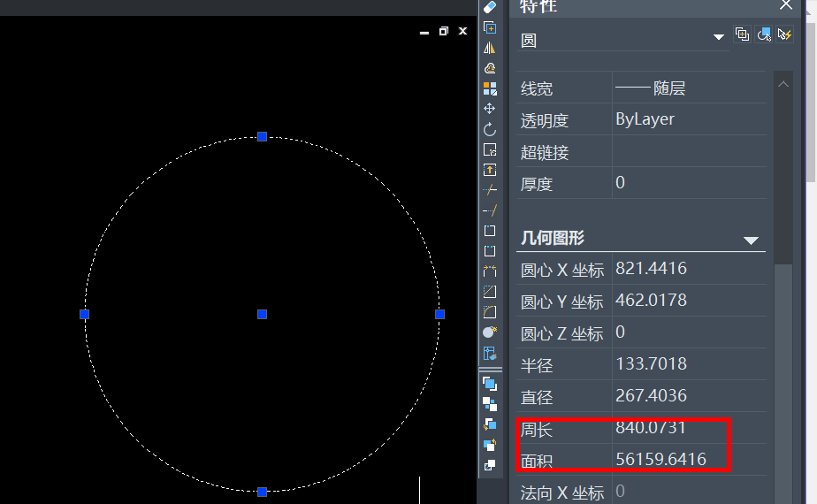This screenshot has height=504, width=817.
Task: Click the circle's top quadrant grip
Action: coord(262,136)
